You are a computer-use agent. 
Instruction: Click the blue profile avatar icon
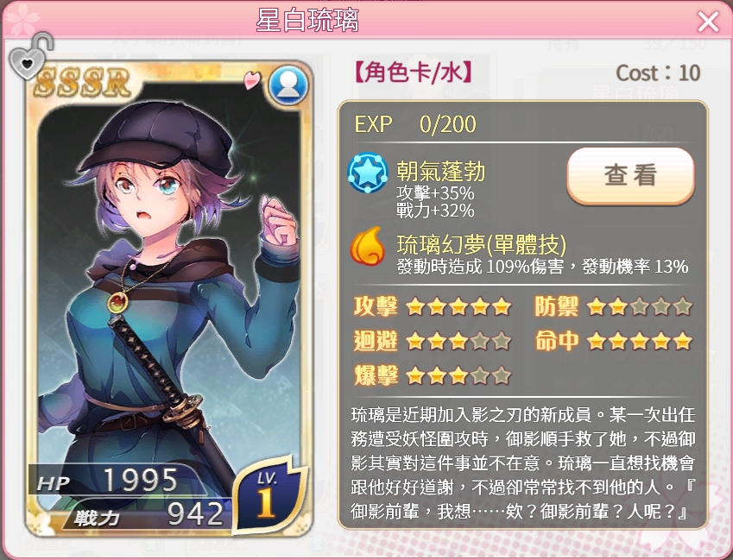point(288,86)
